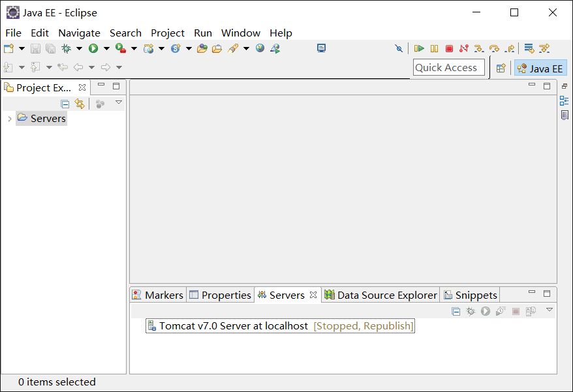Click the red Terminate square icon
The width and height of the screenshot is (573, 392).
click(449, 48)
